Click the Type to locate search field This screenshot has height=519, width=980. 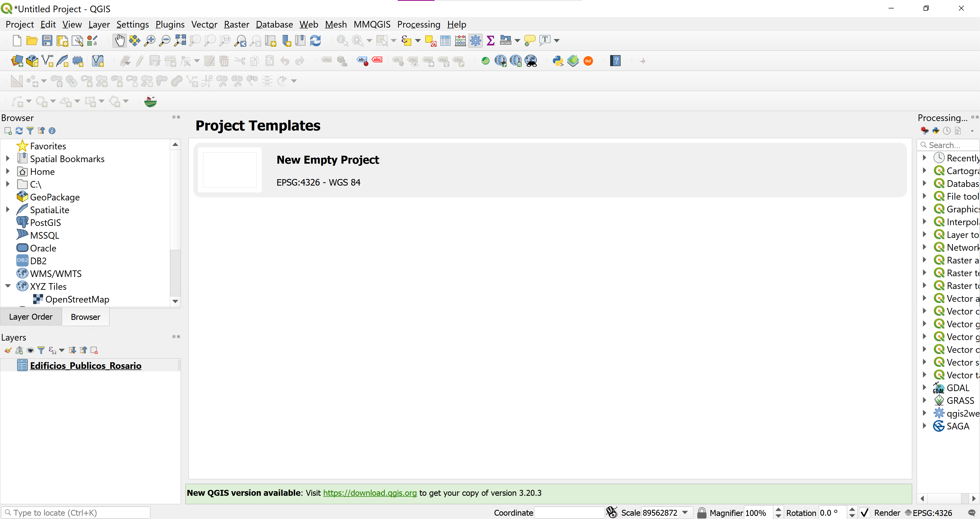coord(76,513)
